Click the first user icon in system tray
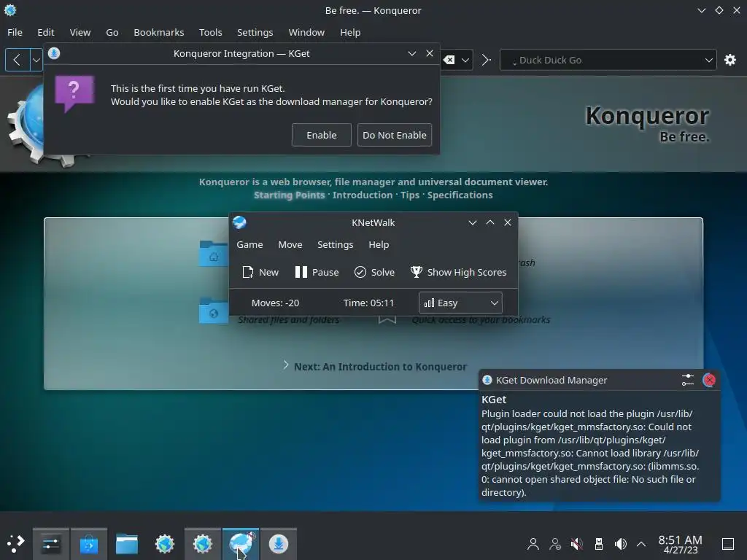Viewport: 747px width, 560px height. (533, 544)
